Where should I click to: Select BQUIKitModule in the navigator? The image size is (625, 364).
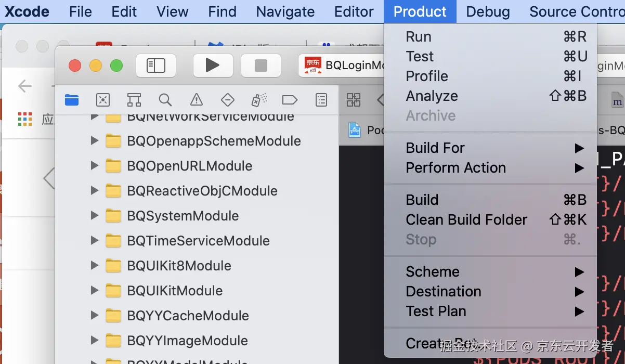coord(175,291)
